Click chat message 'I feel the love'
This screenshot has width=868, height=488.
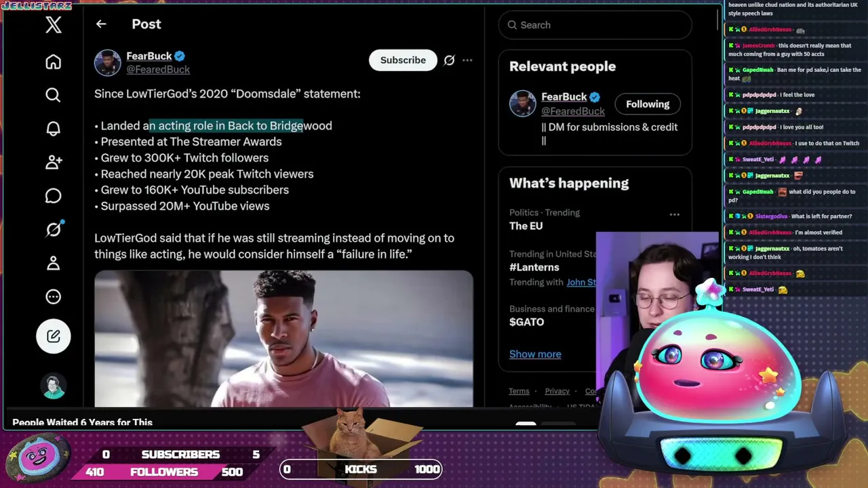click(796, 95)
